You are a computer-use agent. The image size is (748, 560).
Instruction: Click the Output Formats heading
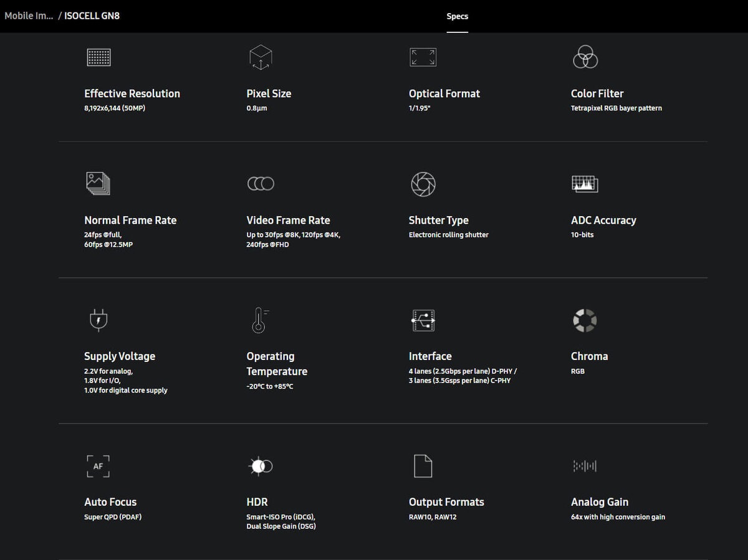point(446,502)
